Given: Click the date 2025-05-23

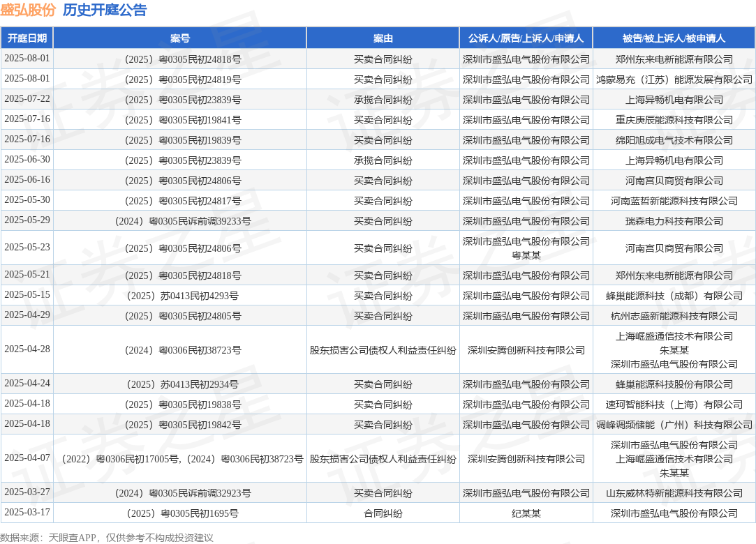Looking at the screenshot, I should point(27,247).
